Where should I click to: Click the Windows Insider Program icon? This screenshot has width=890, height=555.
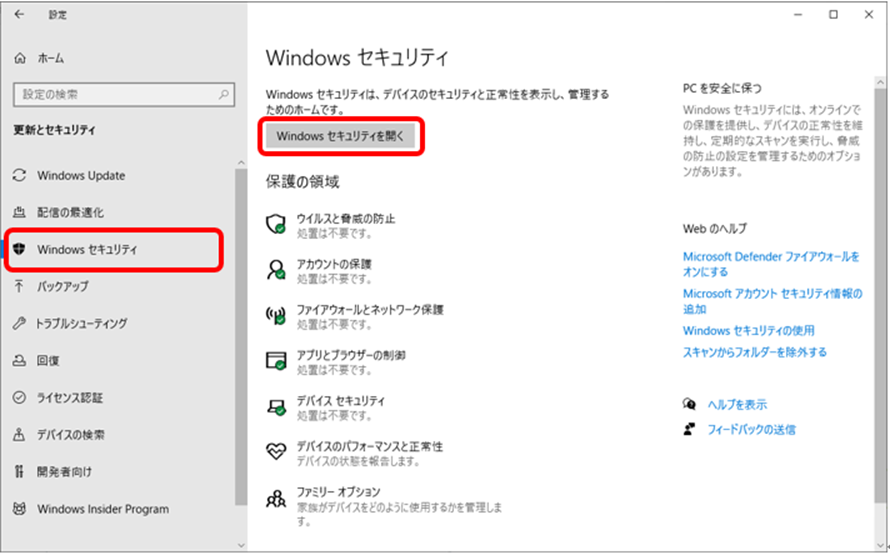pos(20,508)
